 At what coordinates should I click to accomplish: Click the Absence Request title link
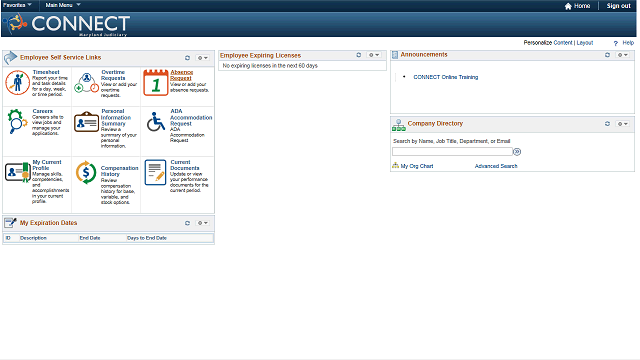pos(182,75)
